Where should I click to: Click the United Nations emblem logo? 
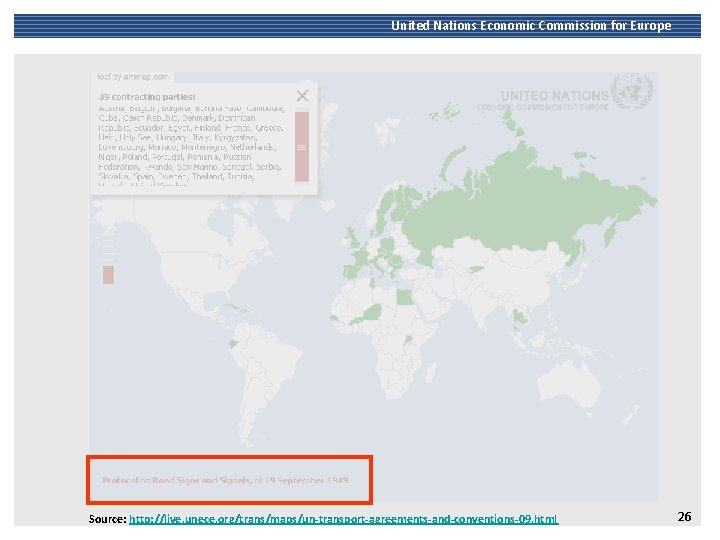pyautogui.click(x=631, y=90)
